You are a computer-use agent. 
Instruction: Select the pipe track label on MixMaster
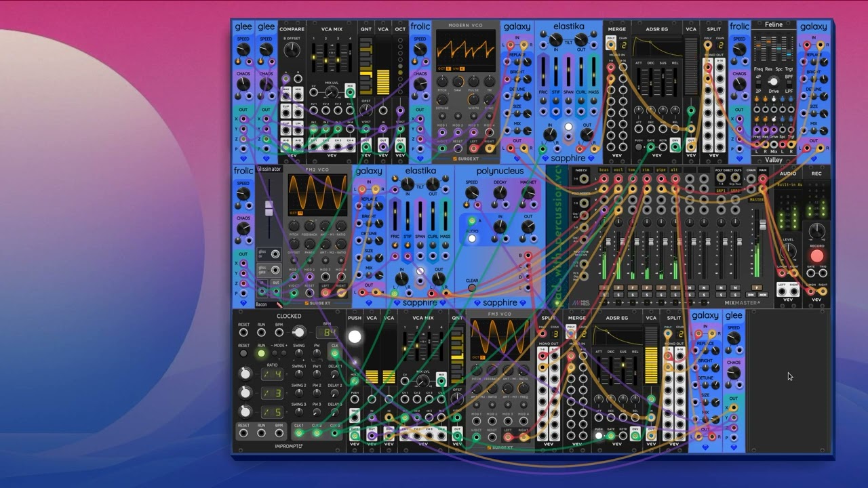[x=661, y=170]
